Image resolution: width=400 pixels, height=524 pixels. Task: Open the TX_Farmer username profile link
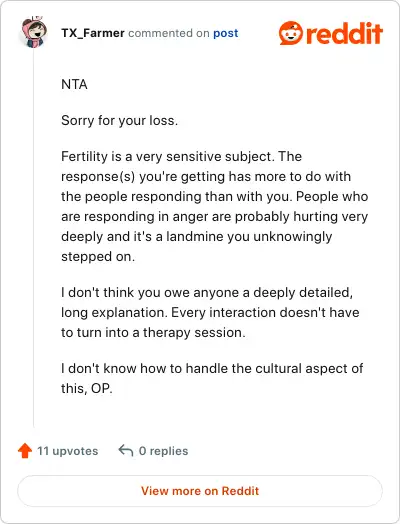93,33
